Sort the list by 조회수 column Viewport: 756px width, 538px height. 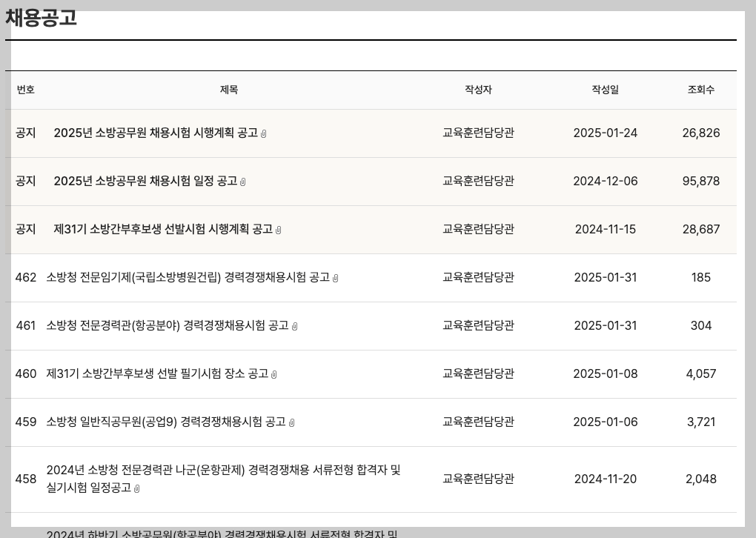(700, 90)
